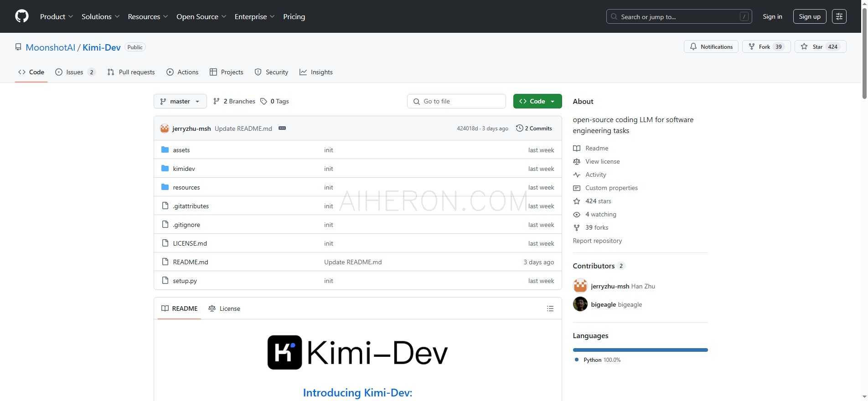The width and height of the screenshot is (868, 401).
Task: Select the License tab
Action: point(224,308)
